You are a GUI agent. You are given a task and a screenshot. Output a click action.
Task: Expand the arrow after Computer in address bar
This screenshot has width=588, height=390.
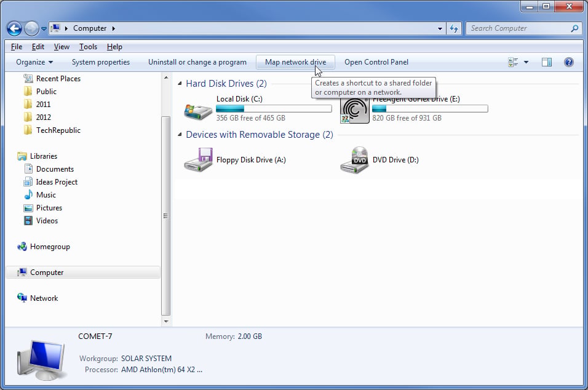coord(113,28)
